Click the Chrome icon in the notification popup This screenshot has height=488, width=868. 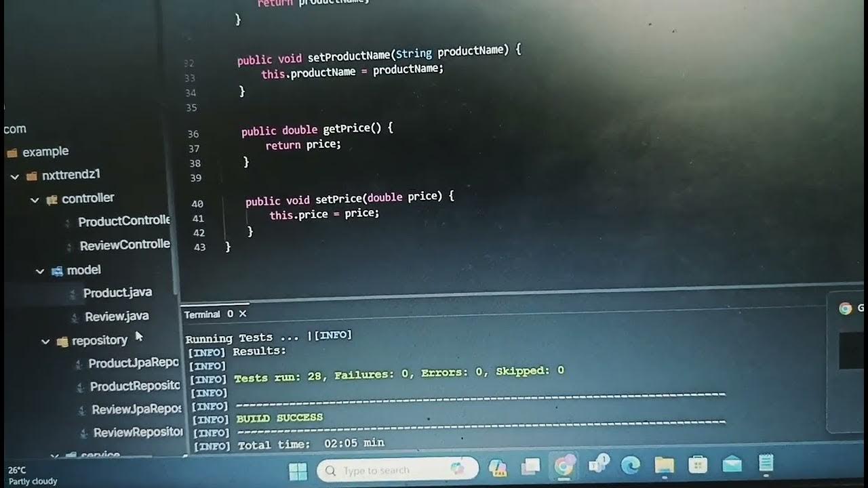pos(845,308)
